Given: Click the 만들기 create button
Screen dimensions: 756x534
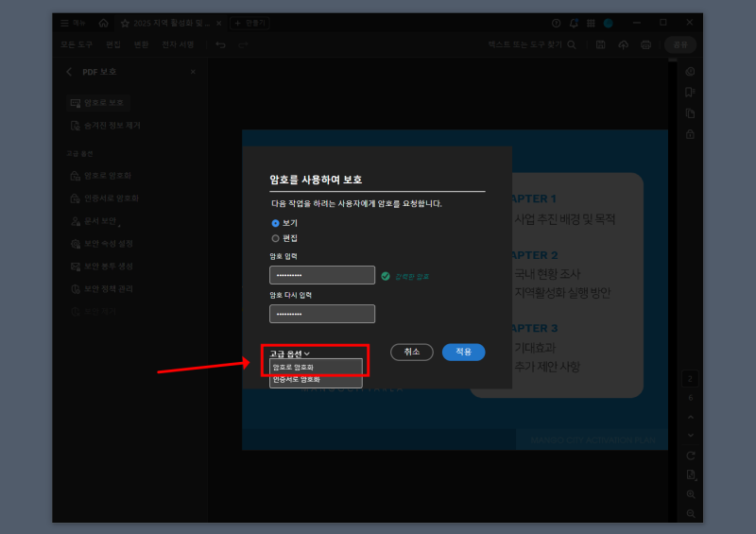Looking at the screenshot, I should [x=249, y=23].
